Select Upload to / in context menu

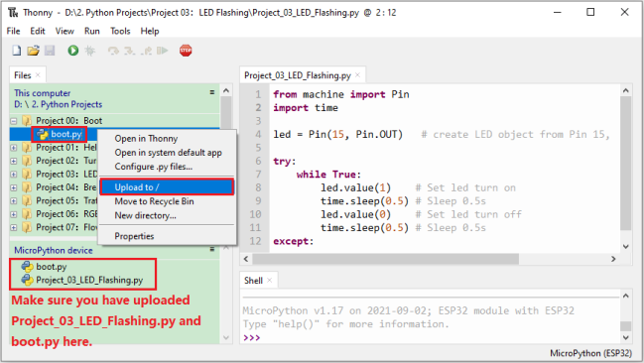[167, 187]
